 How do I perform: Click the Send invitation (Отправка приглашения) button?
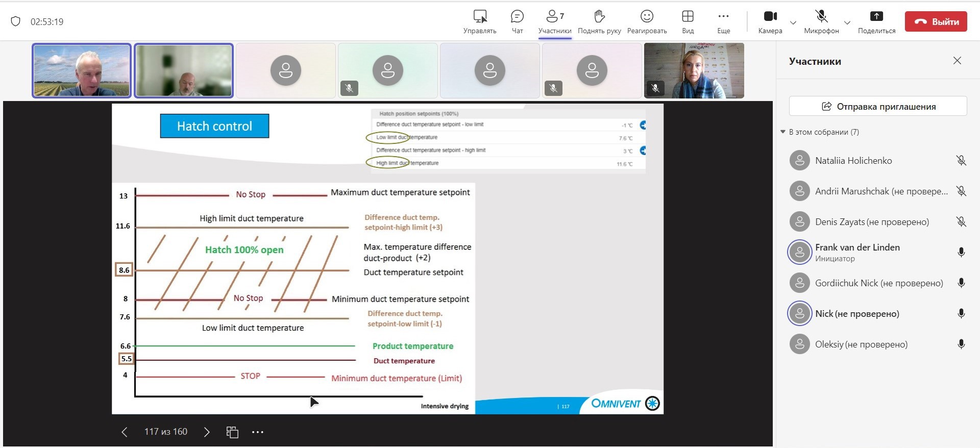coord(878,106)
